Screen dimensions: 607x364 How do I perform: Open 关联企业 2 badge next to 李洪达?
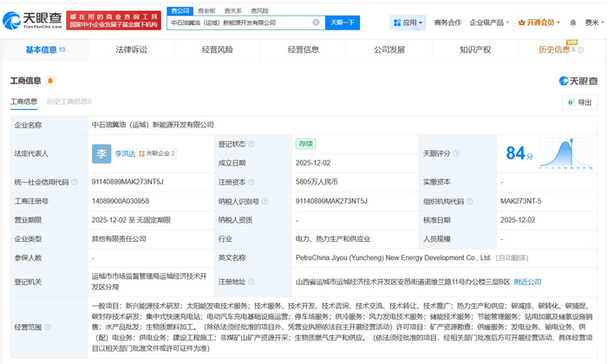(x=160, y=153)
